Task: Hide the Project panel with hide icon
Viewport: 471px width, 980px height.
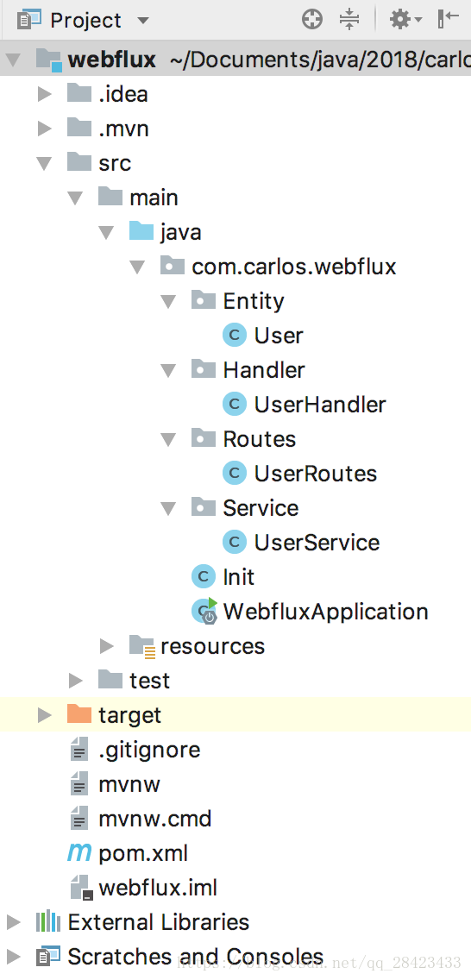Action: pos(448,19)
